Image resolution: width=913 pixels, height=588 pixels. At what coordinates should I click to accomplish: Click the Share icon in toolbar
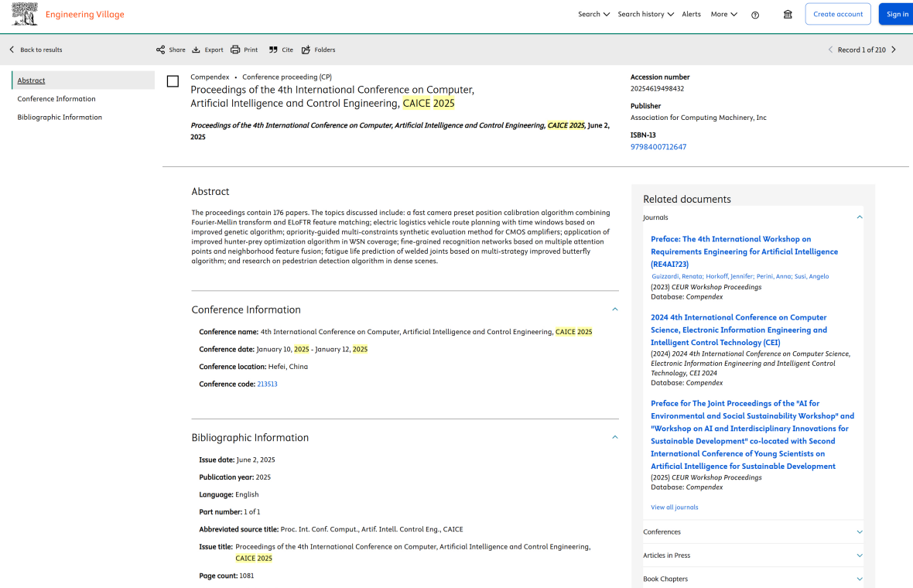tap(161, 50)
